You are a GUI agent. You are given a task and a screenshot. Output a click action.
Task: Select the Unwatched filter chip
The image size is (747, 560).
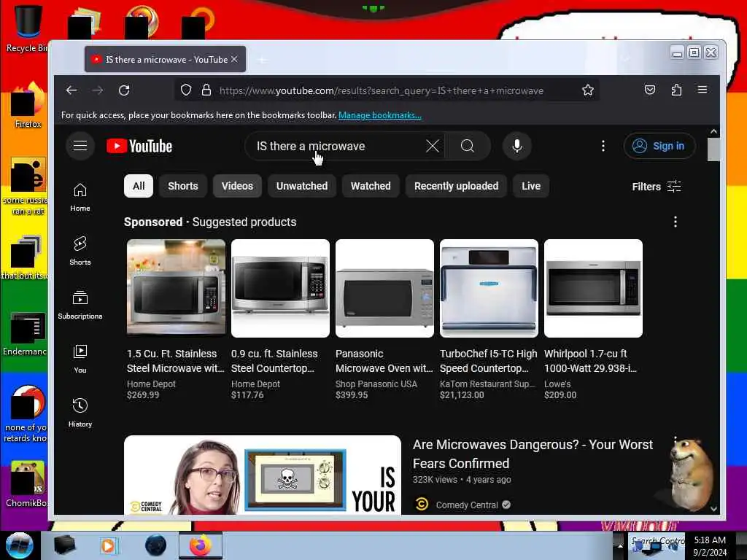pos(302,186)
